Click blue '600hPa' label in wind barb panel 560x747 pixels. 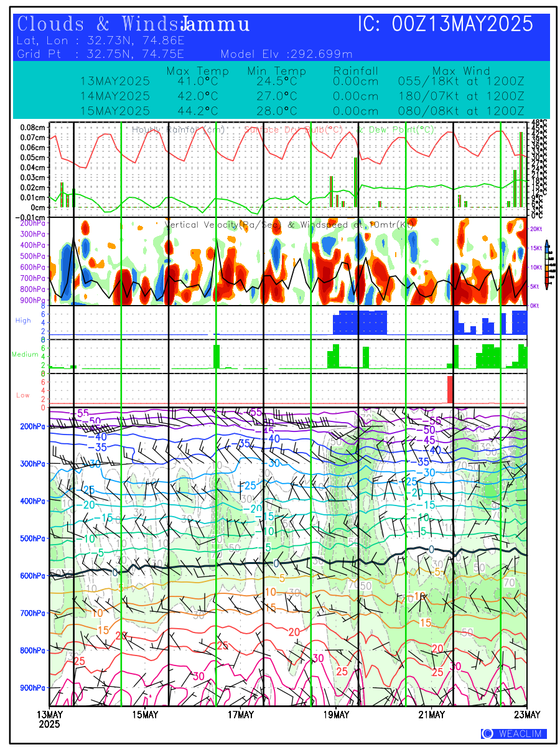click(x=34, y=576)
